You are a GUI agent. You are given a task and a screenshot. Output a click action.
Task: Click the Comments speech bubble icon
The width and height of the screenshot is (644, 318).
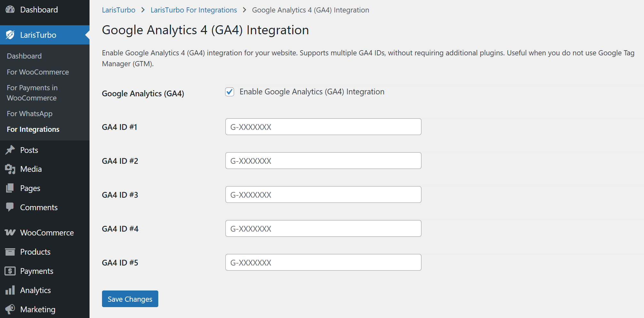10,207
